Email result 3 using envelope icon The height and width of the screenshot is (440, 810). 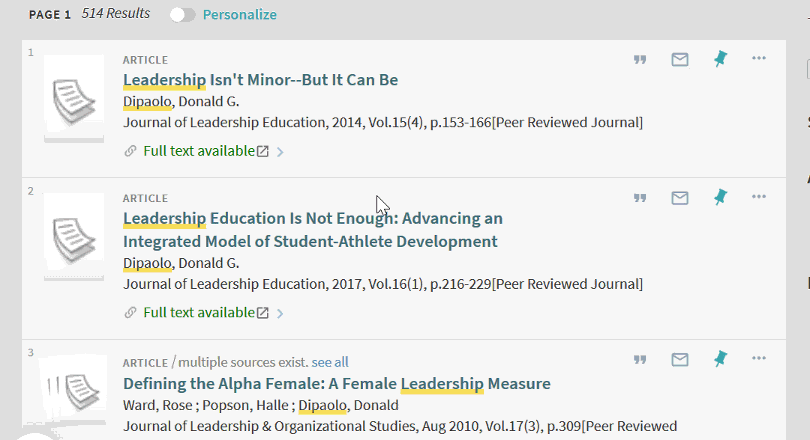coord(680,359)
